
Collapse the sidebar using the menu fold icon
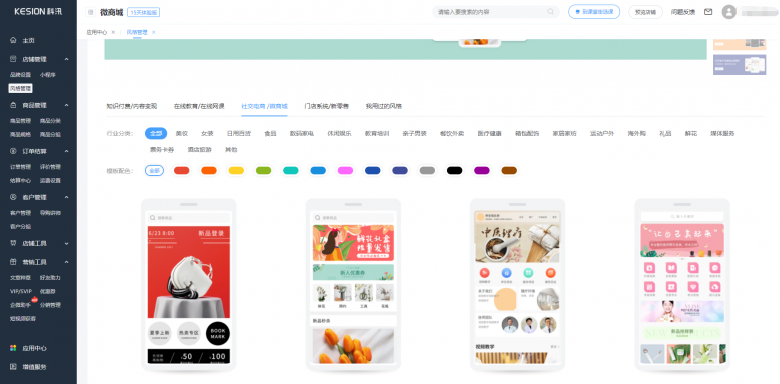tap(91, 12)
